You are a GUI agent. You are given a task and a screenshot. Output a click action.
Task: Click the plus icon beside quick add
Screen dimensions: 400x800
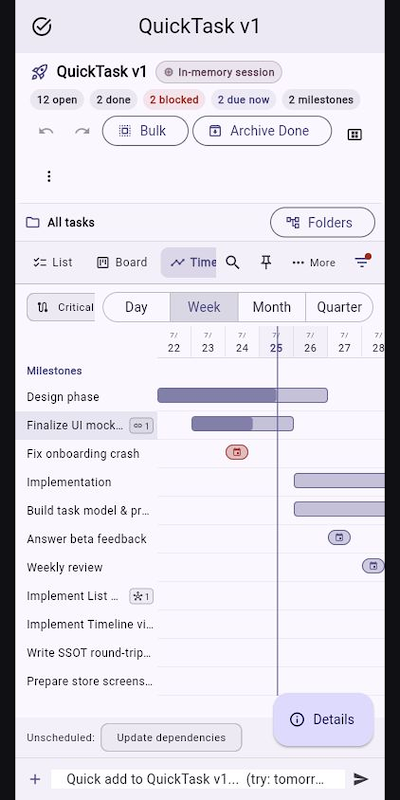click(x=35, y=779)
